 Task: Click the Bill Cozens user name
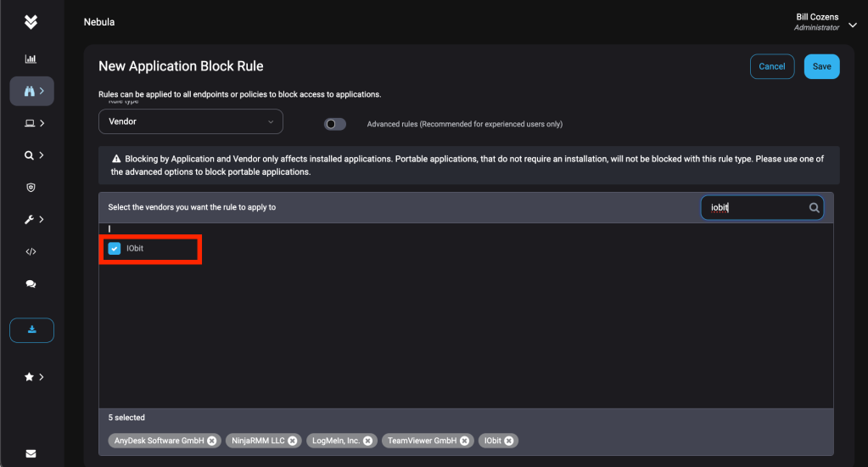817,17
